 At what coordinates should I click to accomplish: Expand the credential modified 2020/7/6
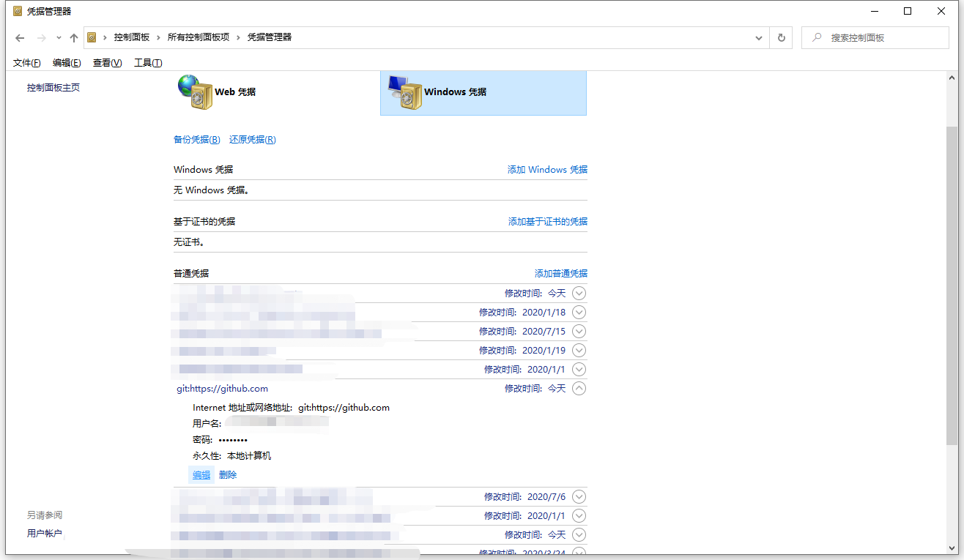(x=579, y=497)
